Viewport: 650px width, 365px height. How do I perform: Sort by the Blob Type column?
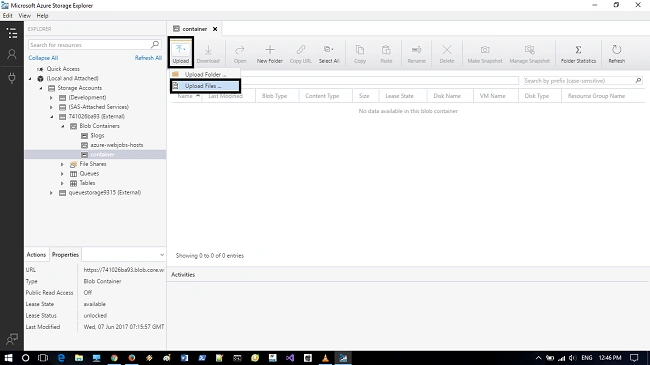click(x=274, y=96)
